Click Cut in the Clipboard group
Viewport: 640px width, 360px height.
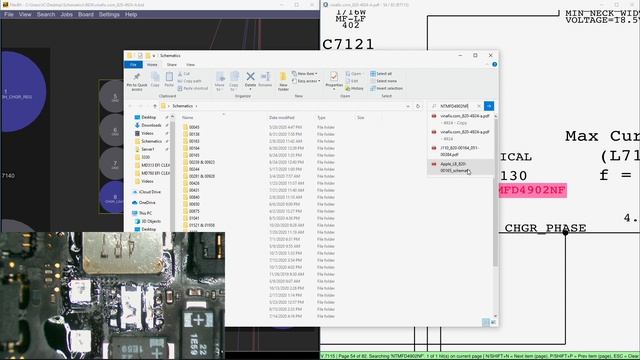[184, 74]
